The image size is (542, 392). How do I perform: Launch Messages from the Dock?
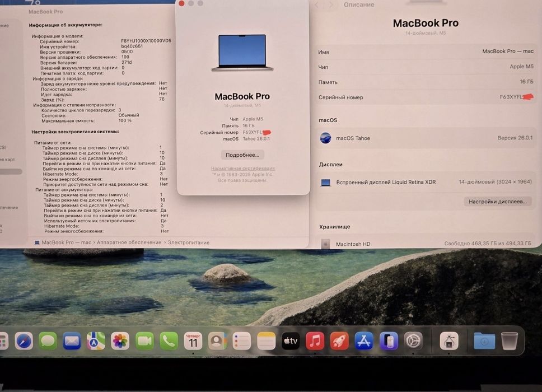coord(48,341)
